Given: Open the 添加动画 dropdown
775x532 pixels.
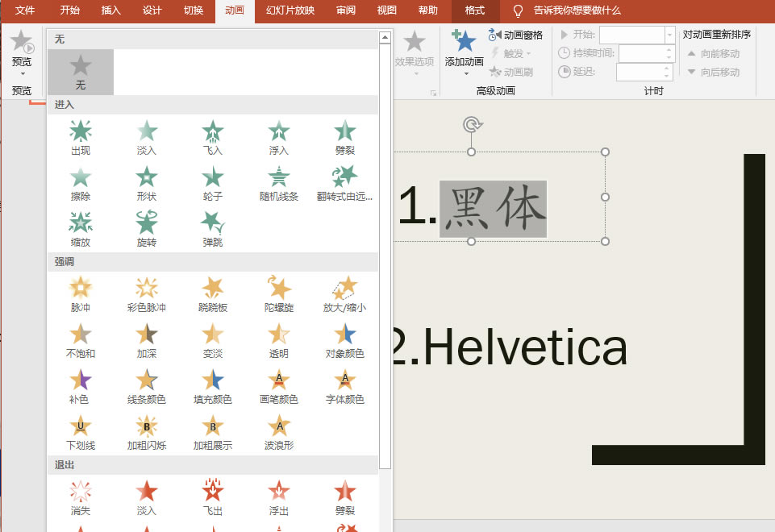Looking at the screenshot, I should pos(465,68).
